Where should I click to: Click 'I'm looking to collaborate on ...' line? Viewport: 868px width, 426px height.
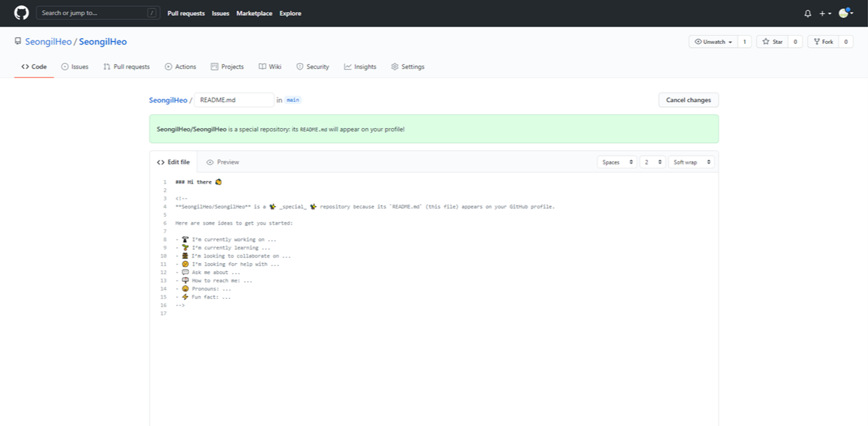click(233, 256)
